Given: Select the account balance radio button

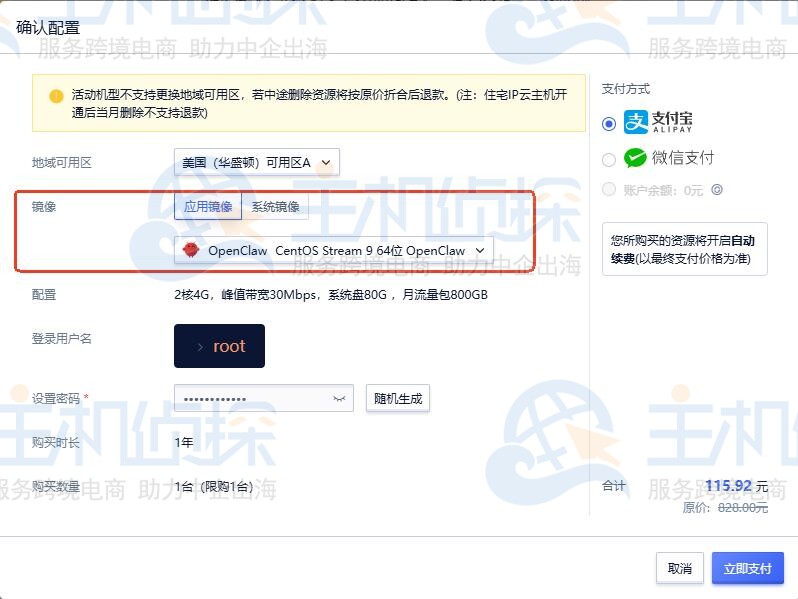Looking at the screenshot, I should pos(609,189).
